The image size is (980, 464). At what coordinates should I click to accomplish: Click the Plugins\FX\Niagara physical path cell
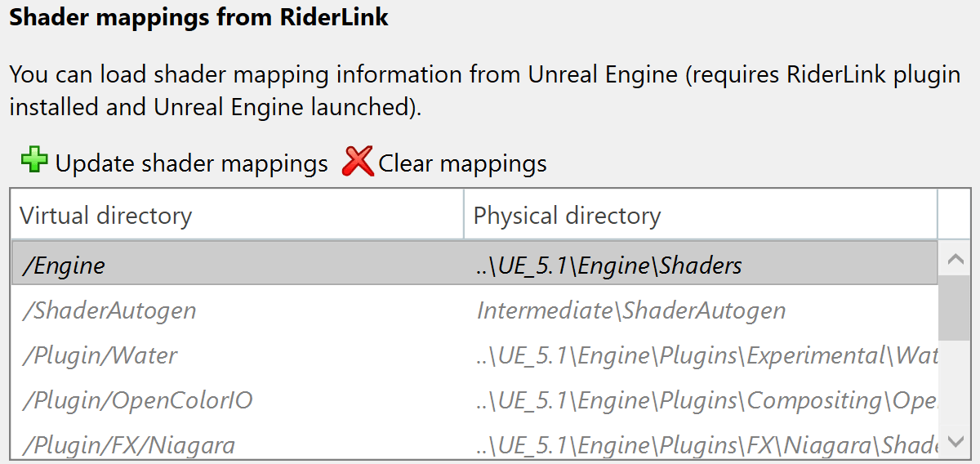(707, 444)
